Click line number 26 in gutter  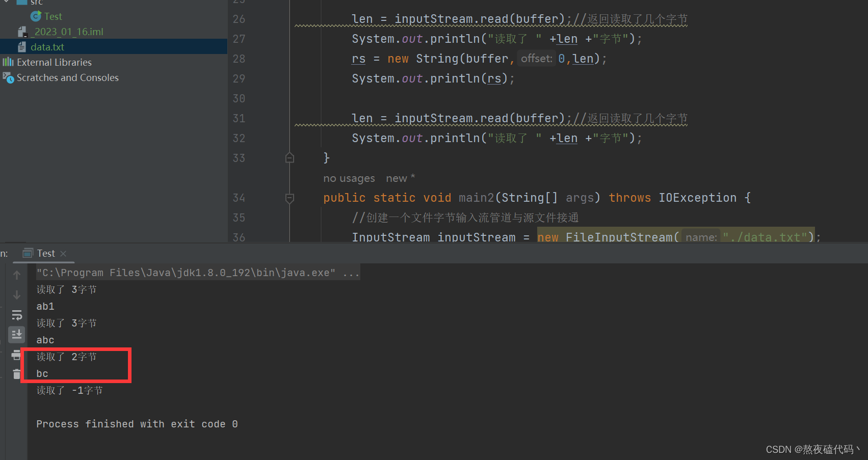click(x=239, y=19)
